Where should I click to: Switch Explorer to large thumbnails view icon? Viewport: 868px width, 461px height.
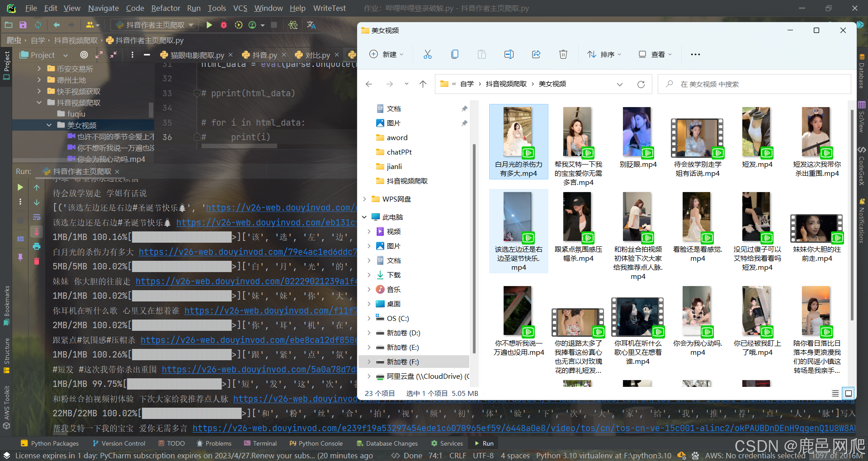tap(849, 393)
